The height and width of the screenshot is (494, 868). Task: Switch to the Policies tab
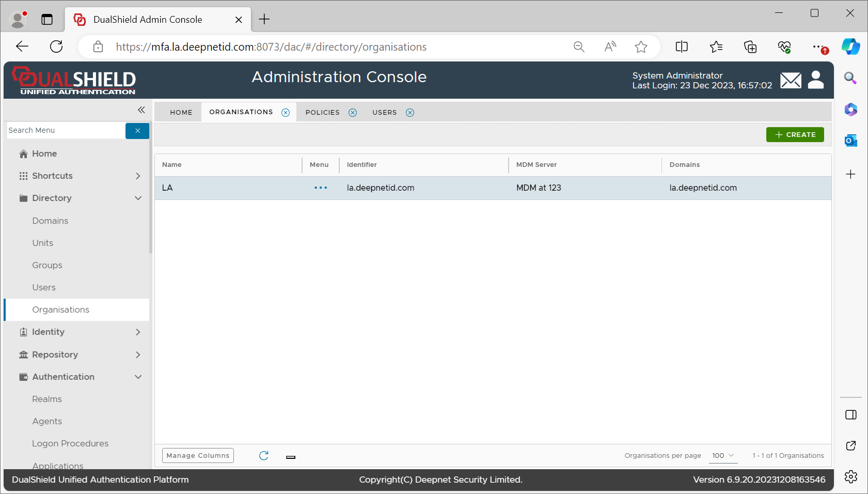(x=322, y=113)
